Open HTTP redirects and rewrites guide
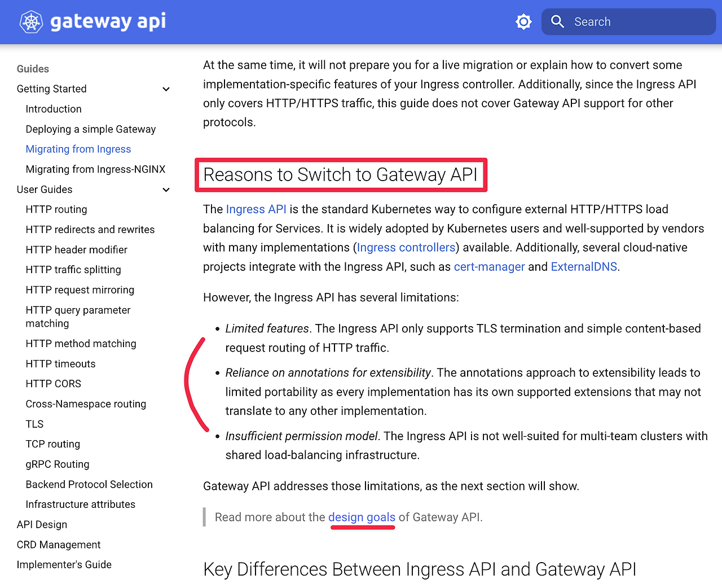Viewport: 722px width, 588px height. click(x=90, y=230)
